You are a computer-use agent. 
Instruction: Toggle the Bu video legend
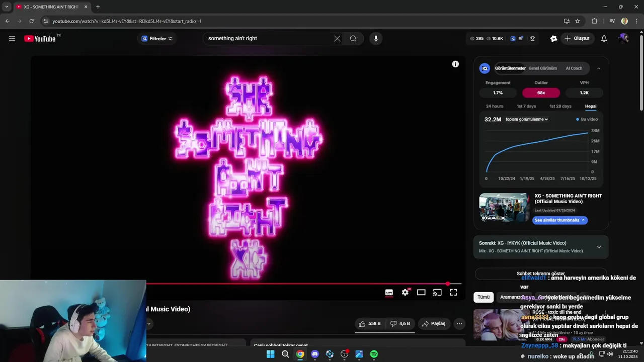pyautogui.click(x=587, y=119)
